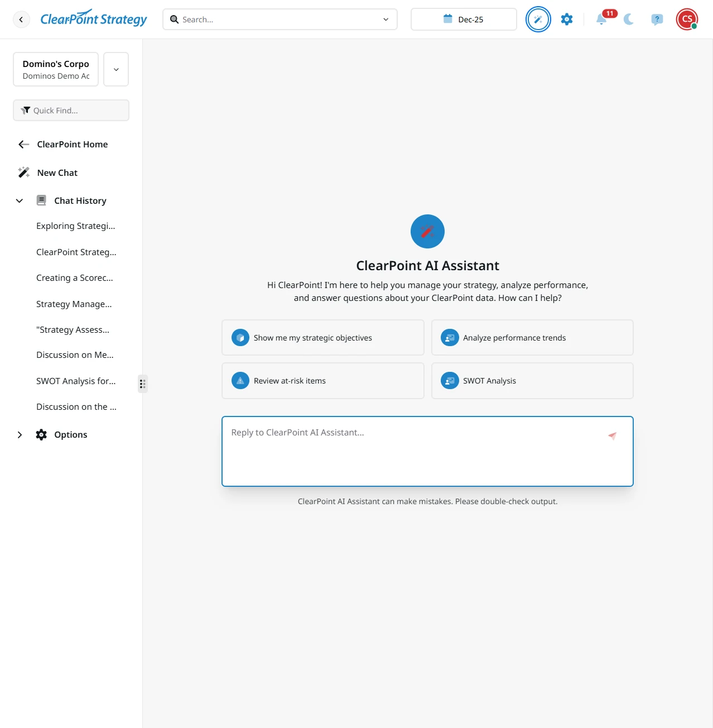Start a New Chat
Screen dimensions: 713x728
pyautogui.click(x=57, y=173)
